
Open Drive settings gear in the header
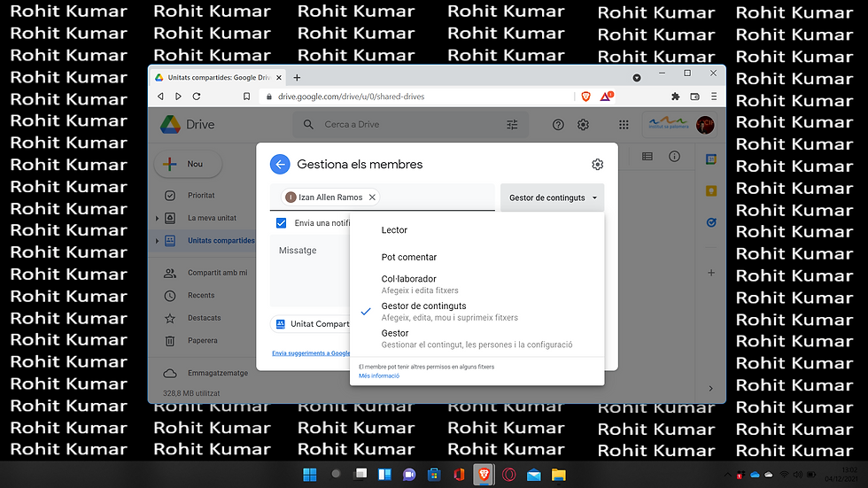pos(583,125)
